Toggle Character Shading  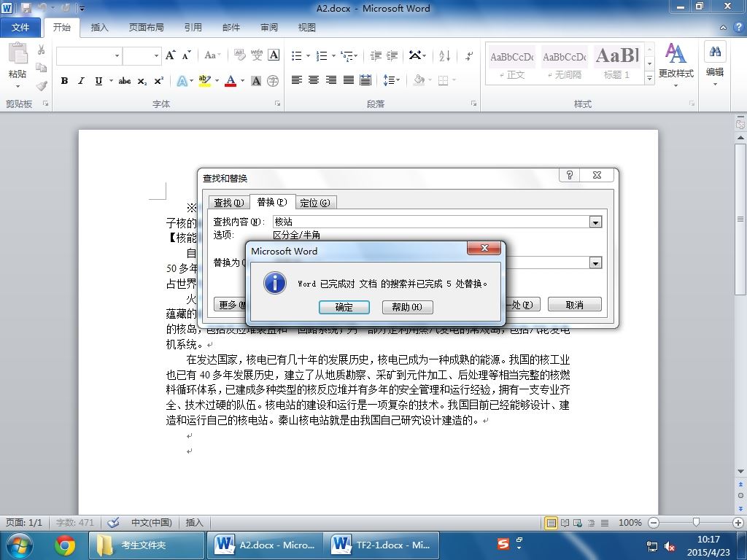[x=256, y=81]
